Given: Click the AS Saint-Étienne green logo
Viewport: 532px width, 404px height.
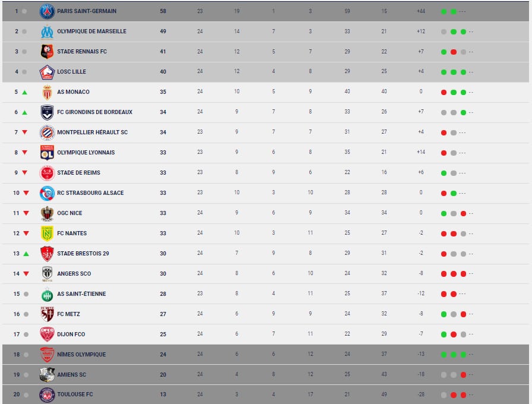Looking at the screenshot, I should pos(47,294).
